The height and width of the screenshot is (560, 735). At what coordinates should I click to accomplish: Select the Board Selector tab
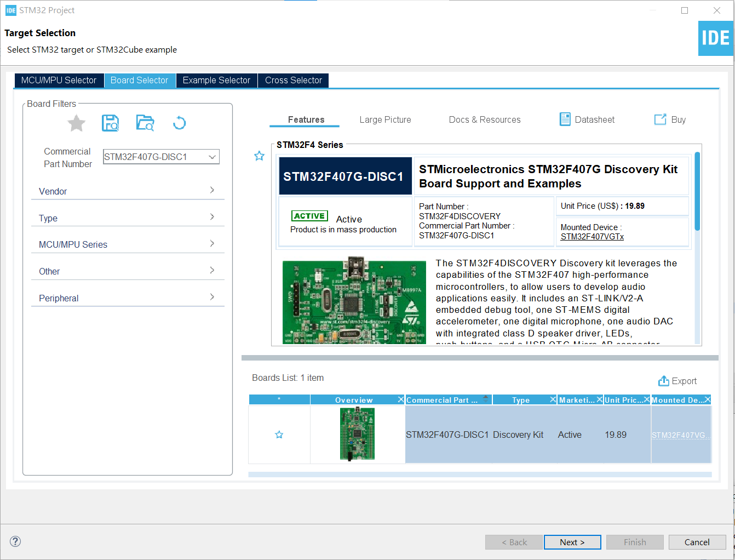139,80
